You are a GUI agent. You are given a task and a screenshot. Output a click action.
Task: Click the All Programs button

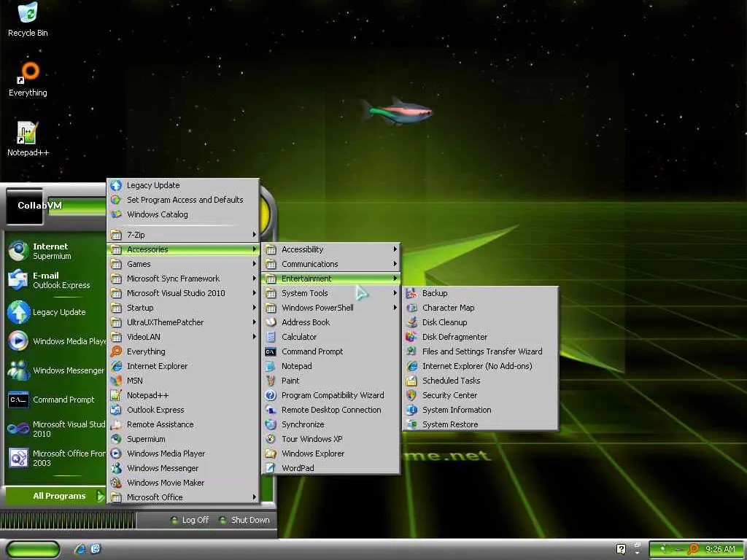(x=55, y=496)
